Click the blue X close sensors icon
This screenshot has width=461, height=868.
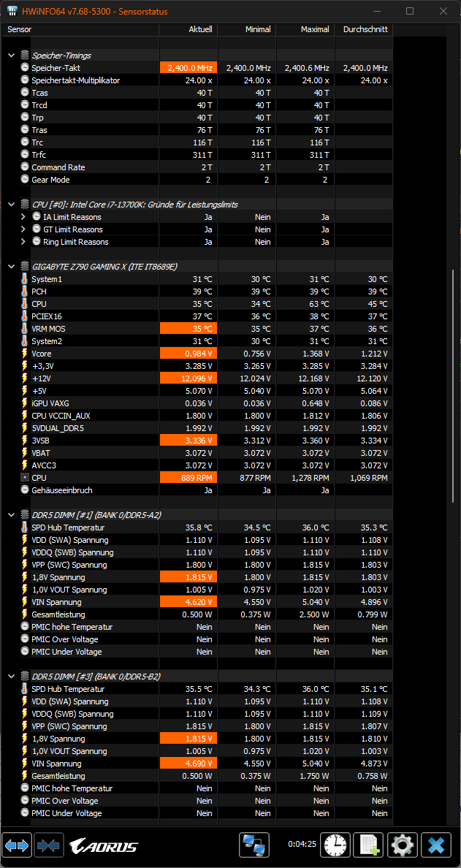point(436,845)
